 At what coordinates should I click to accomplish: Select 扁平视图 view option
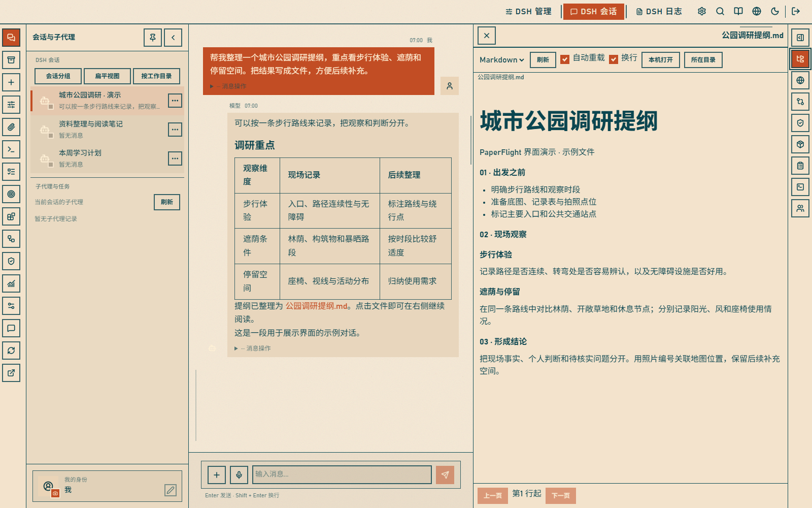(107, 76)
